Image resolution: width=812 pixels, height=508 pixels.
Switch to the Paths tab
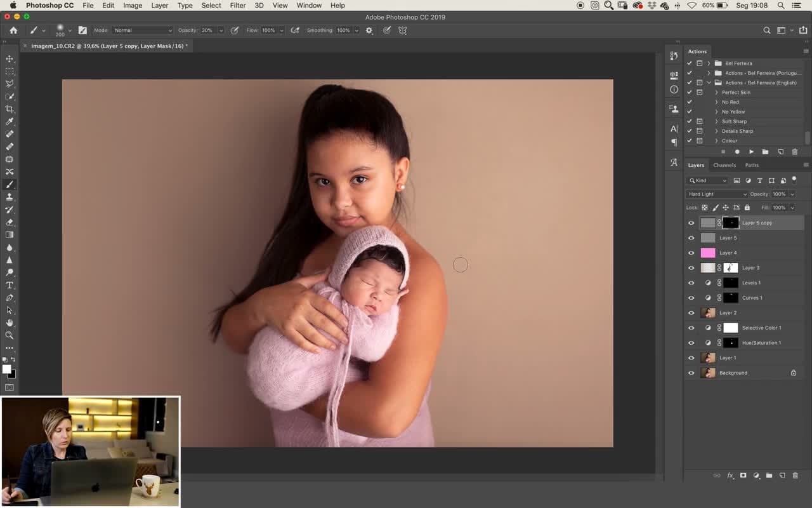pos(752,165)
